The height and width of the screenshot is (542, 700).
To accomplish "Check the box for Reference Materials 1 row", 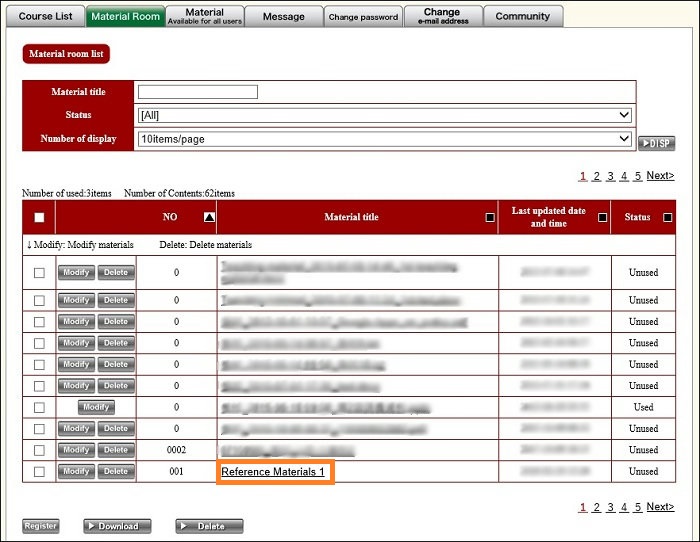I will tap(39, 471).
